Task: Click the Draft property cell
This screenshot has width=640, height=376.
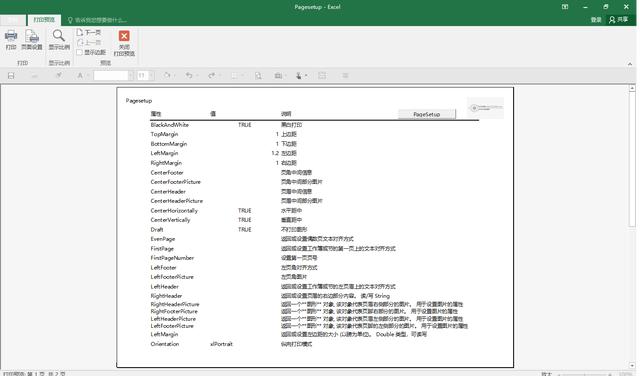Action: point(157,229)
